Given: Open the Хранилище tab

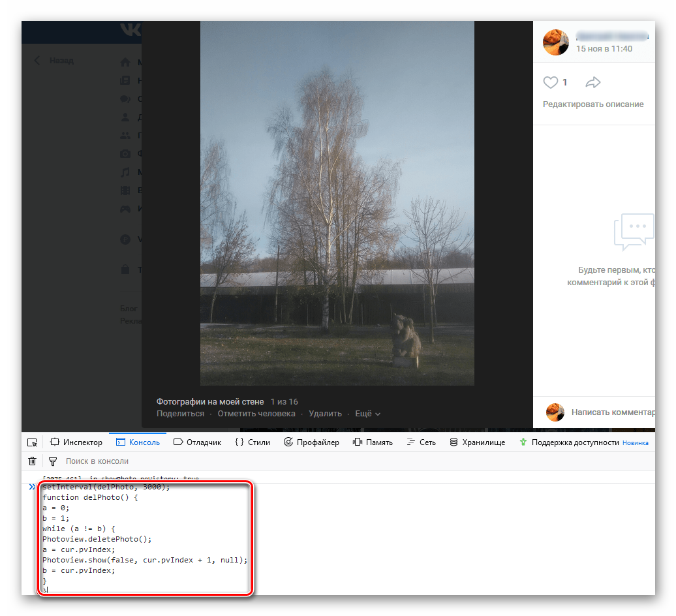Looking at the screenshot, I should tap(477, 442).
